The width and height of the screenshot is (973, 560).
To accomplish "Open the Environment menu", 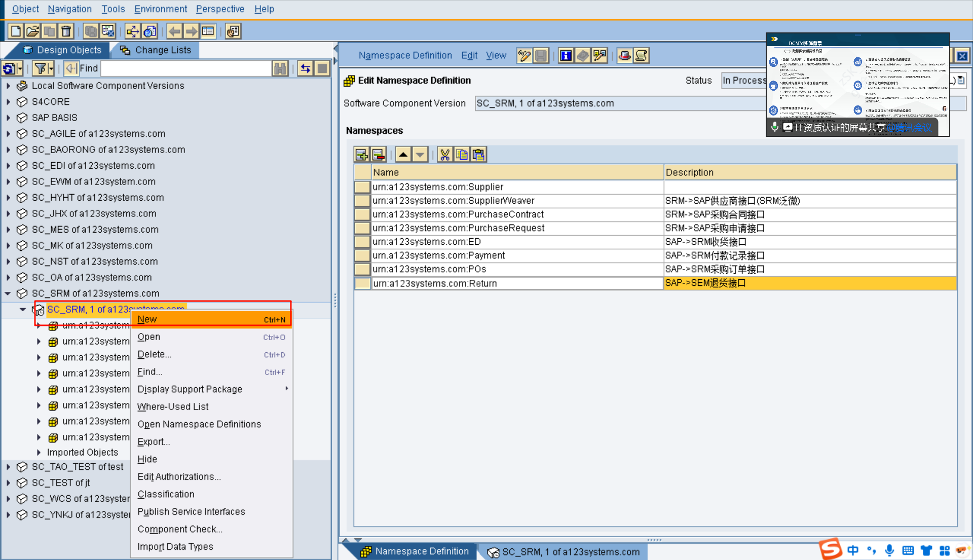I will [161, 9].
